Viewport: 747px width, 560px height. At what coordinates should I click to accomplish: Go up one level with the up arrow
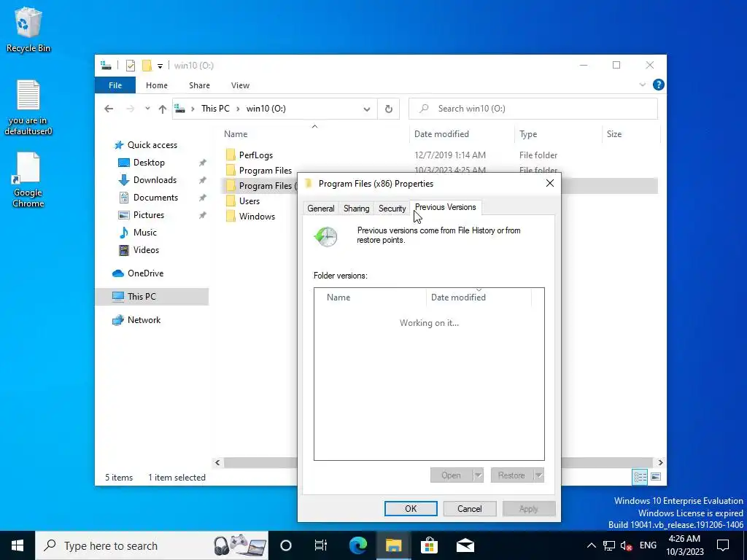coord(163,109)
